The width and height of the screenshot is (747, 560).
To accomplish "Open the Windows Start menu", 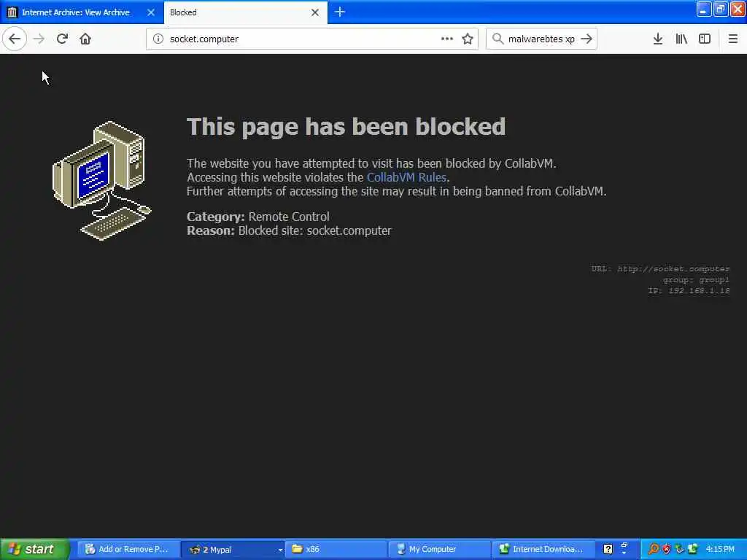I will 35,549.
